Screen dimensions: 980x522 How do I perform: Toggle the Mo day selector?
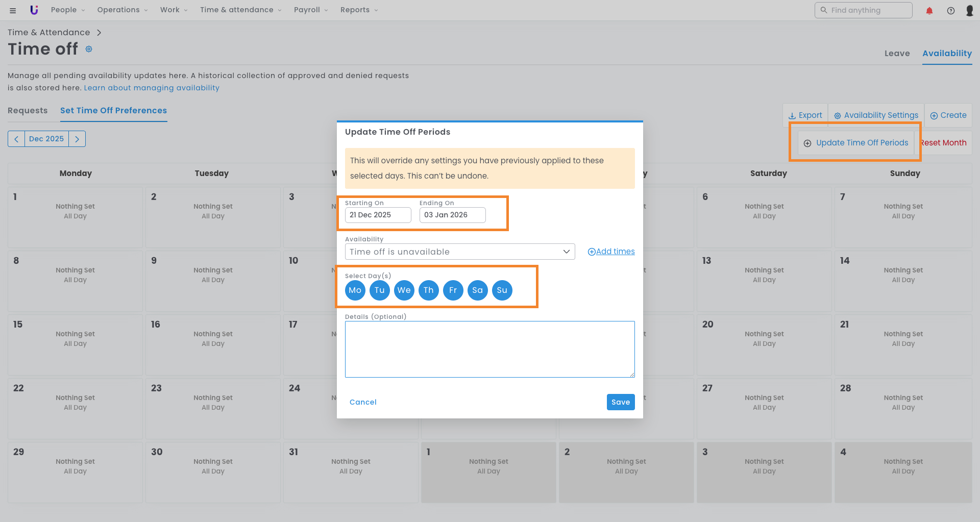point(355,290)
